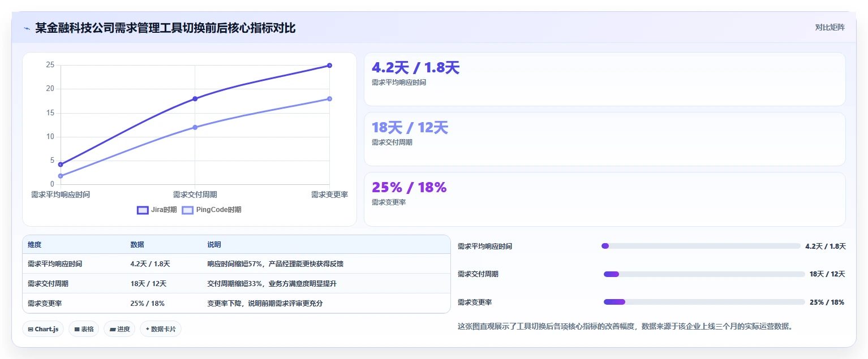The width and height of the screenshot is (868, 359).
Task: Click the Jira data point at 需求交付周期
Action: pyautogui.click(x=195, y=99)
